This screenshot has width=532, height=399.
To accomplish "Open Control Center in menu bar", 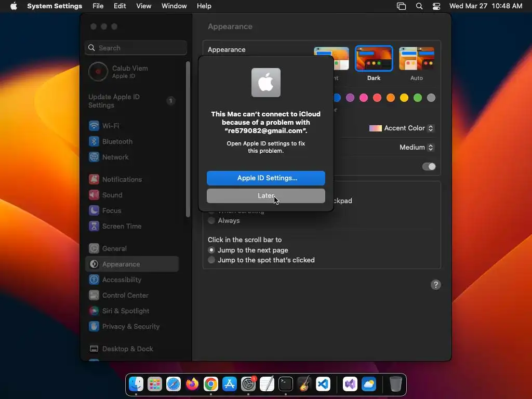I will pos(436,6).
